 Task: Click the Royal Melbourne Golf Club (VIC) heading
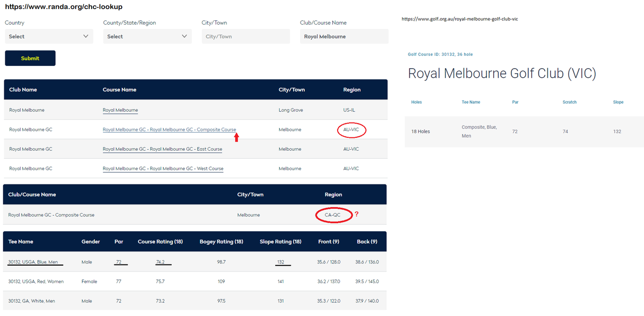[x=502, y=74]
